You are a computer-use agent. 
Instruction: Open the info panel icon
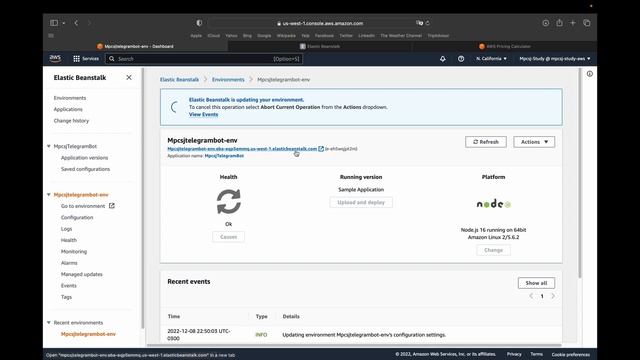point(589,74)
